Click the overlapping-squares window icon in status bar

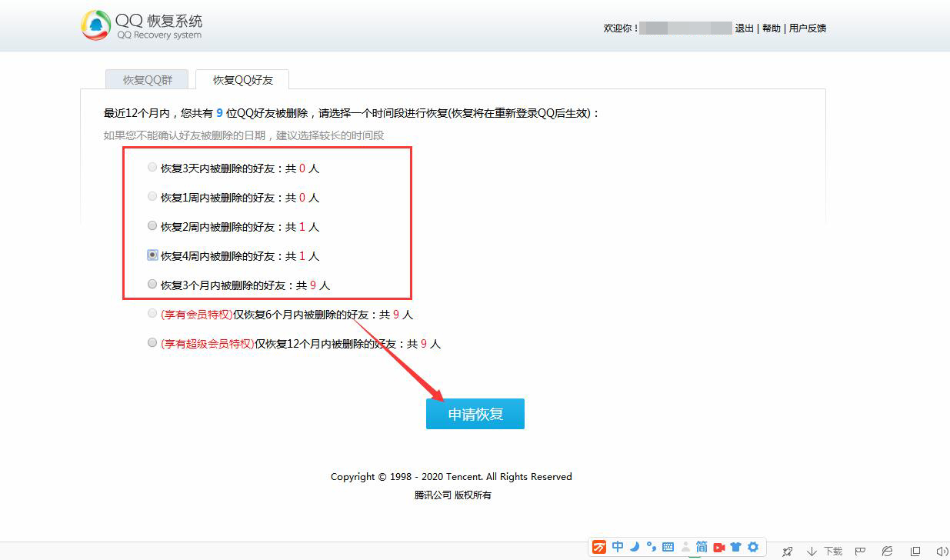pos(915,551)
